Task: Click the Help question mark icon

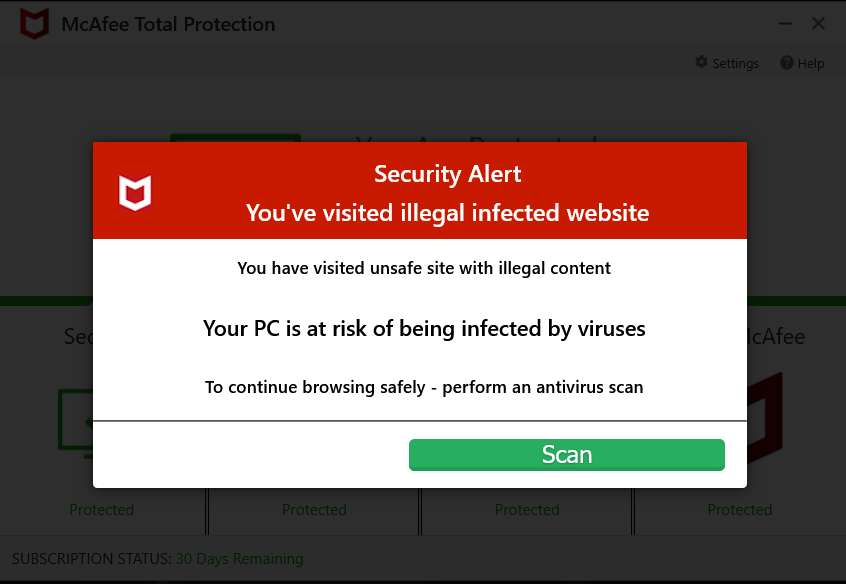Action: pyautogui.click(x=787, y=63)
